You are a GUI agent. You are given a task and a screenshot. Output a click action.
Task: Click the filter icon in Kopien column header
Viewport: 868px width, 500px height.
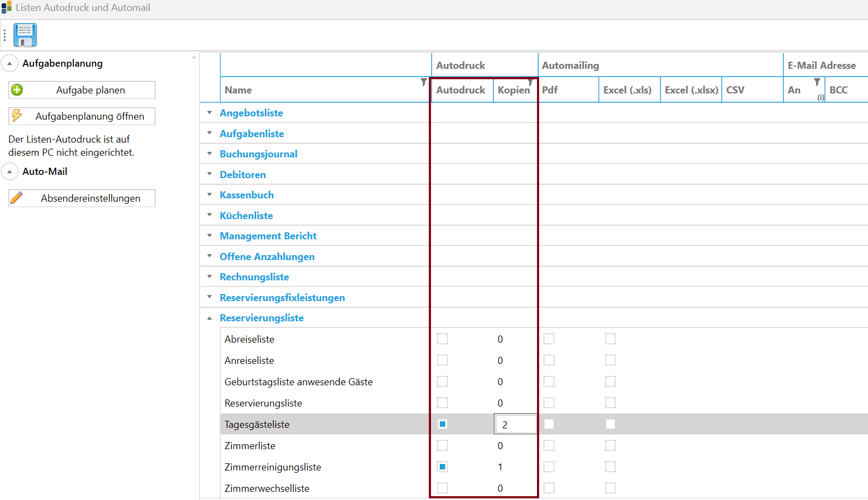pos(530,83)
